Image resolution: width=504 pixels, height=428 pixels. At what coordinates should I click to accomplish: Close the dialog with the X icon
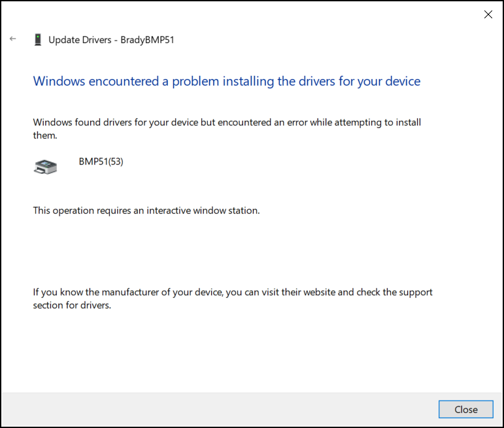pos(488,14)
